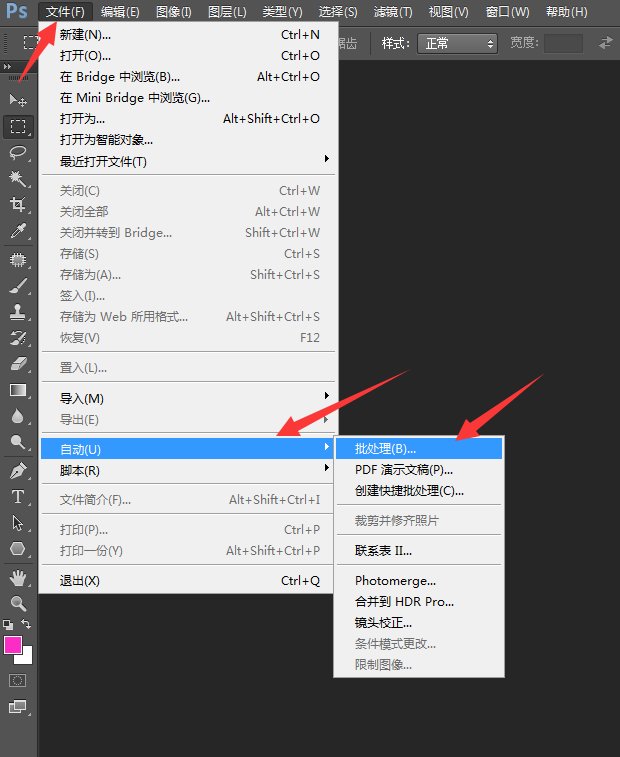This screenshot has width=620, height=757.
Task: Select 批处理(B)... in the submenu
Action: pyautogui.click(x=419, y=449)
